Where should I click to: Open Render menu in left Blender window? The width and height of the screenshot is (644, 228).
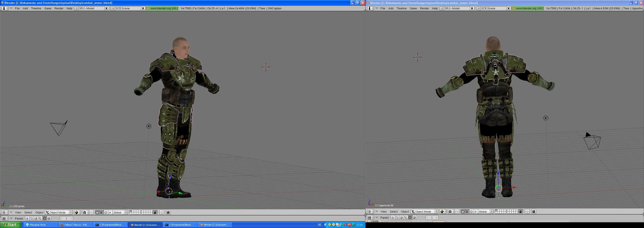point(59,8)
